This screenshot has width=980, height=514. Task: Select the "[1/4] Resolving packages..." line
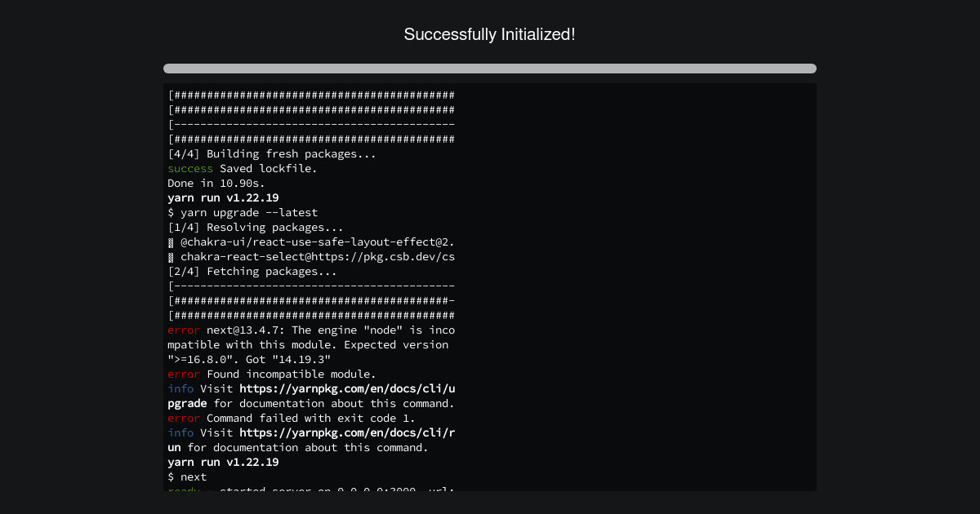click(x=256, y=228)
